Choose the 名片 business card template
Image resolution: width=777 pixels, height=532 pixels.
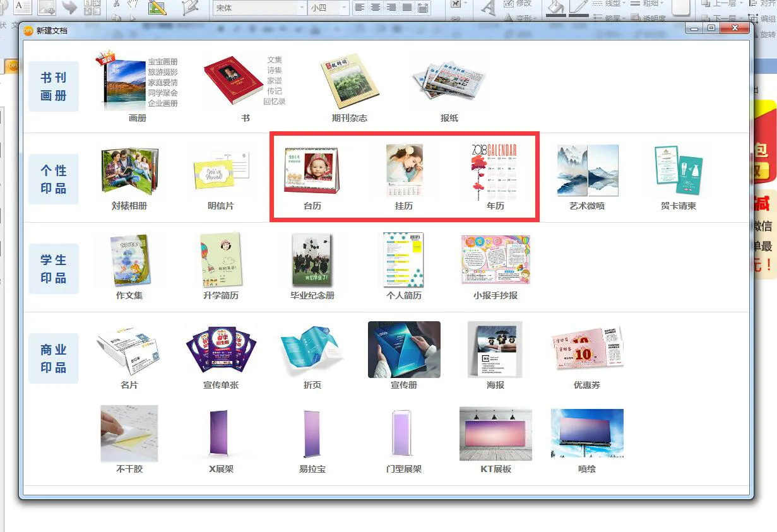tap(129, 350)
